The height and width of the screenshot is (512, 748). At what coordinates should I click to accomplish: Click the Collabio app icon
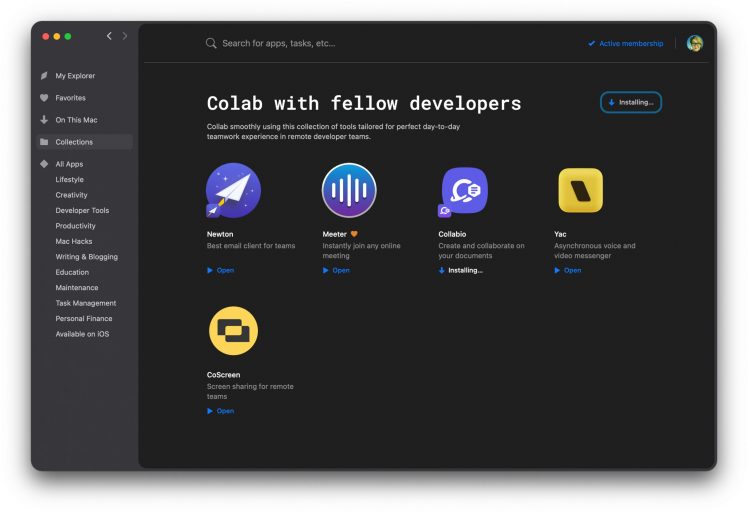point(464,190)
